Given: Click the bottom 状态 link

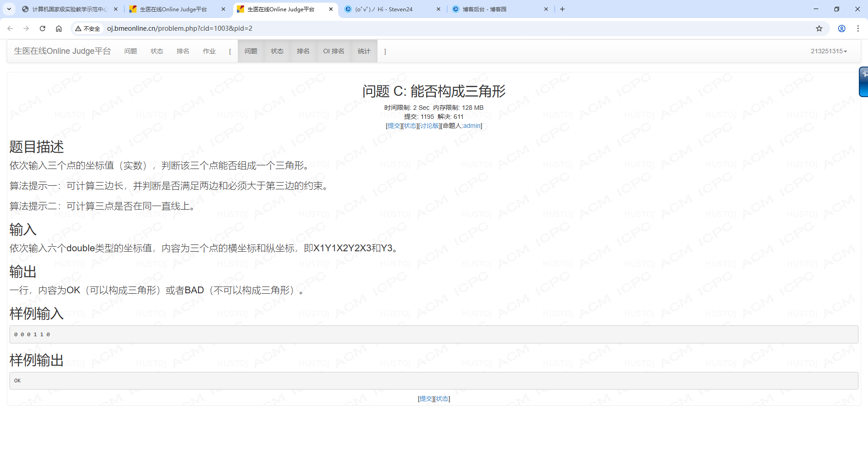Looking at the screenshot, I should coord(442,399).
